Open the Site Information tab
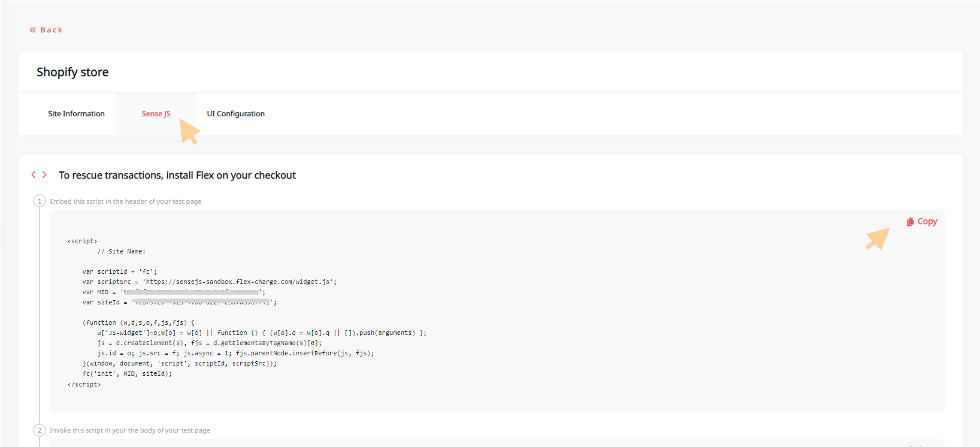The width and height of the screenshot is (980, 447). pyautogui.click(x=76, y=114)
